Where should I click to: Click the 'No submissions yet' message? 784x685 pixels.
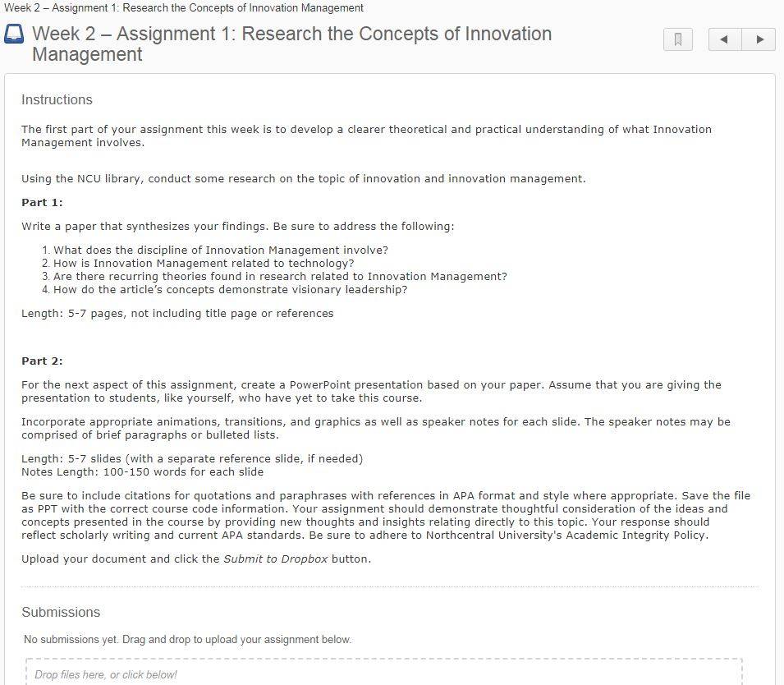click(187, 640)
